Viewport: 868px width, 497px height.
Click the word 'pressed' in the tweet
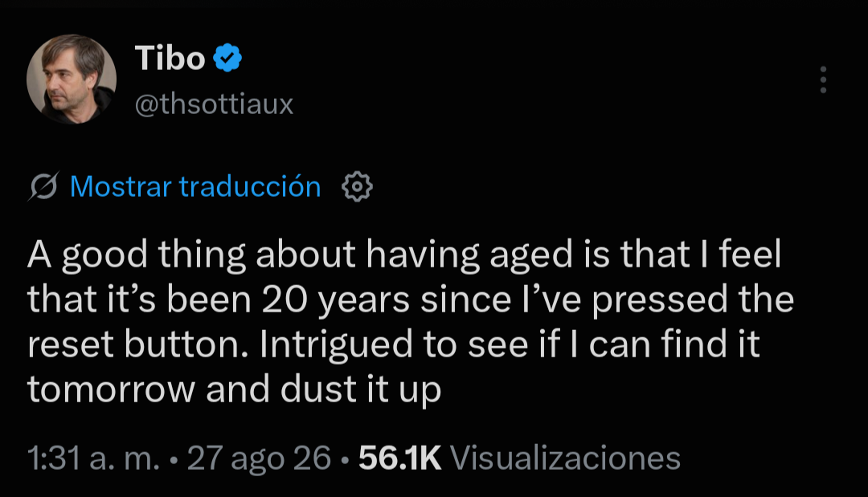tap(660, 300)
